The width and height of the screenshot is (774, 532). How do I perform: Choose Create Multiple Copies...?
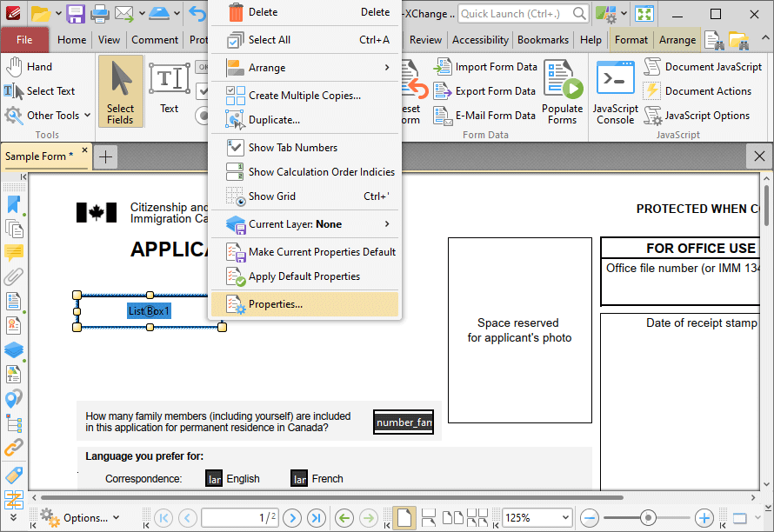tap(304, 96)
